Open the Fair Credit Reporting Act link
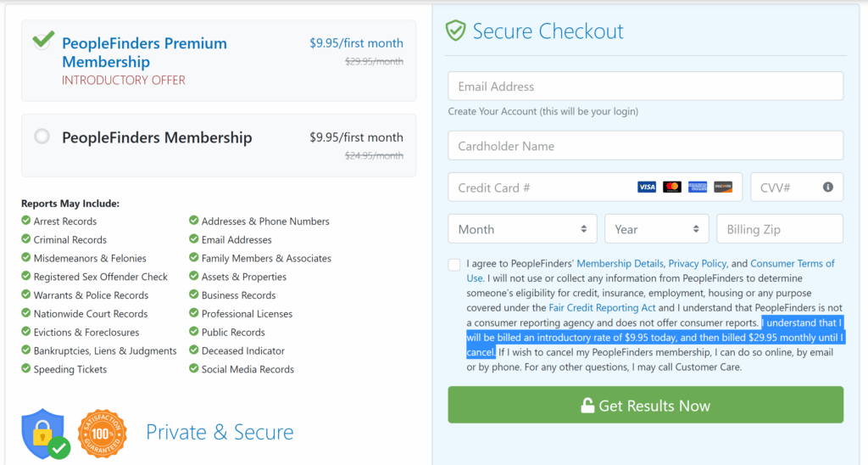This screenshot has width=868, height=465. pos(602,308)
